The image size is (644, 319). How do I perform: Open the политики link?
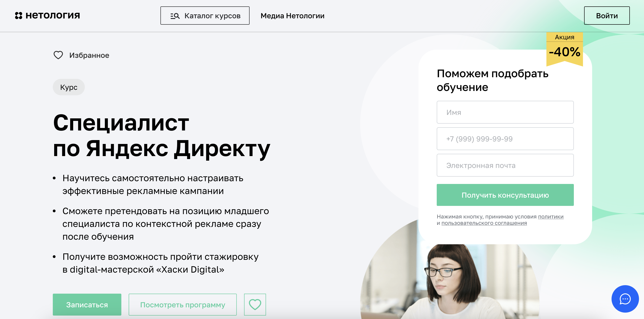[x=551, y=216]
